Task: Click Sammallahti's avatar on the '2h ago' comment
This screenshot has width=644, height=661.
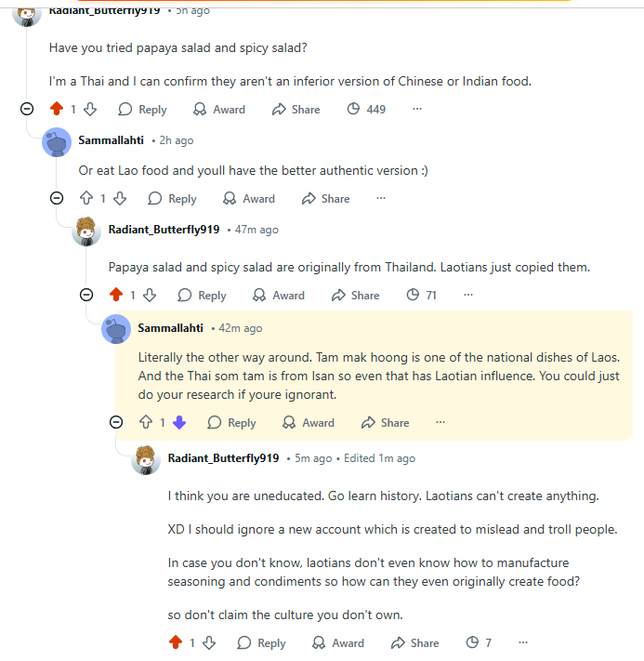Action: [x=57, y=141]
